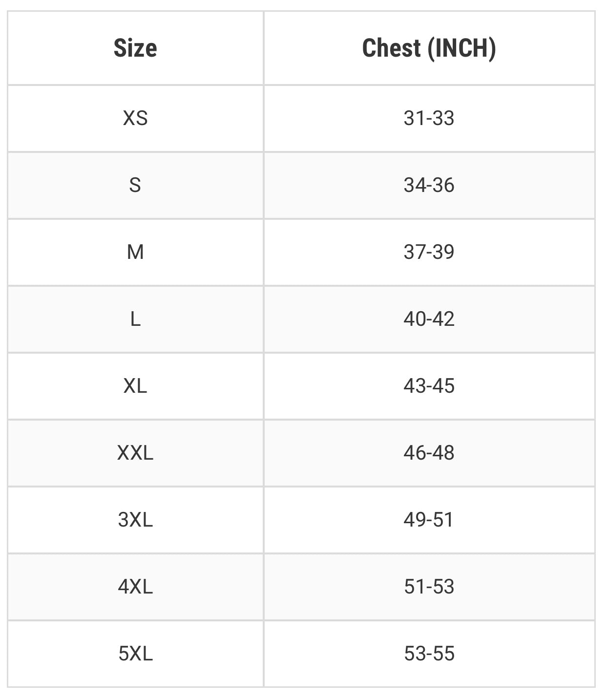Click the 43-45 chest measurement
607x700 pixels.
[x=429, y=386]
